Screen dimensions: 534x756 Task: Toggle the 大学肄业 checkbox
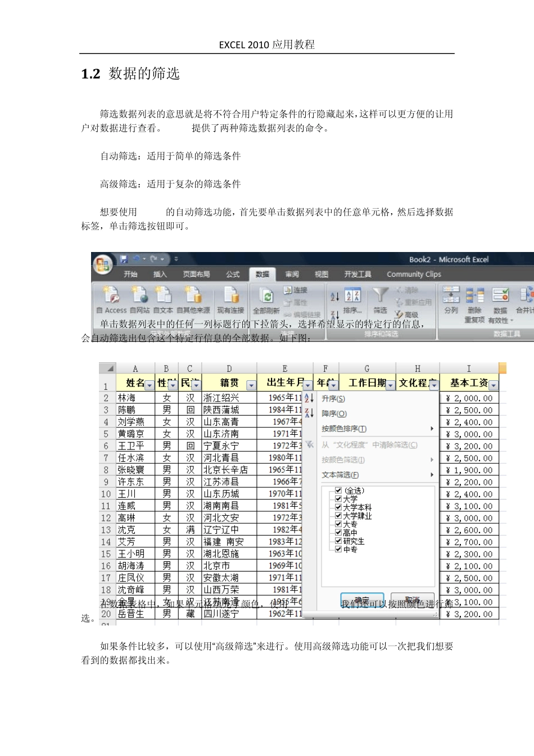coord(338,516)
